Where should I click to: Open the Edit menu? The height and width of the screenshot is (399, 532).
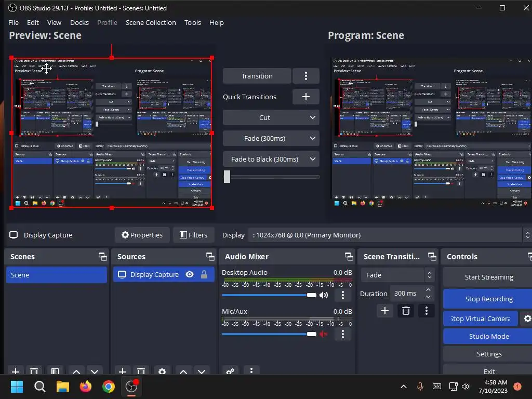[x=33, y=22]
